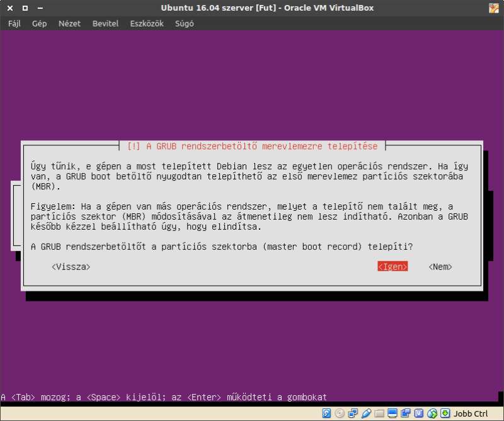Open the Eszközök menu
This screenshot has width=504, height=421.
(147, 23)
